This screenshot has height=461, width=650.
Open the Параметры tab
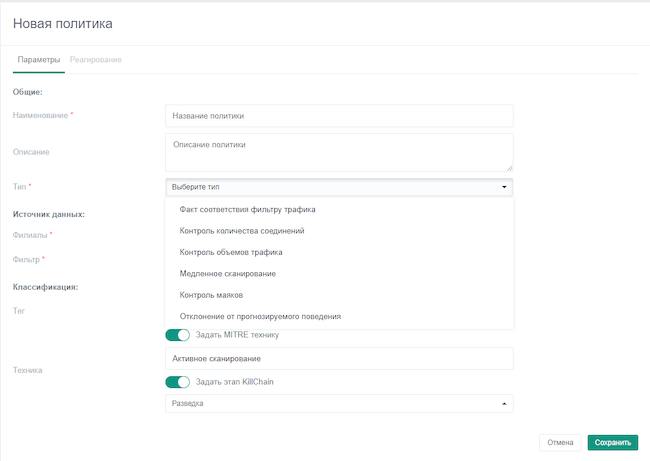point(39,60)
